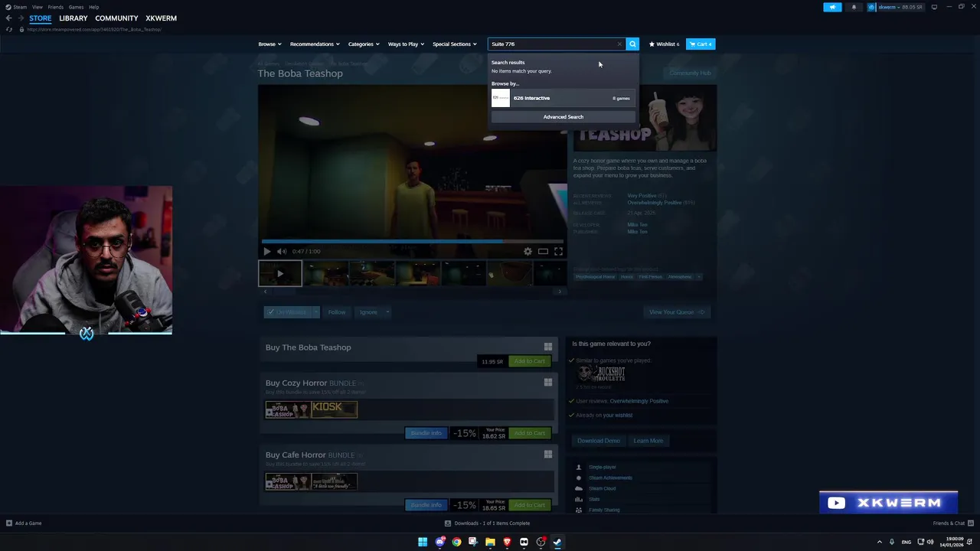Seek on the video progress bar
Screen dimensions: 980x551
click(x=412, y=241)
